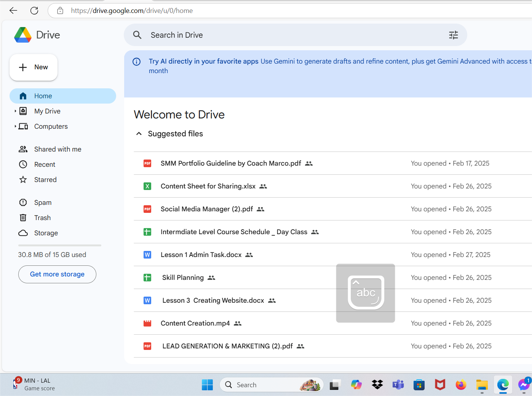The width and height of the screenshot is (532, 396).
Task: Show Starred files
Action: click(x=45, y=180)
